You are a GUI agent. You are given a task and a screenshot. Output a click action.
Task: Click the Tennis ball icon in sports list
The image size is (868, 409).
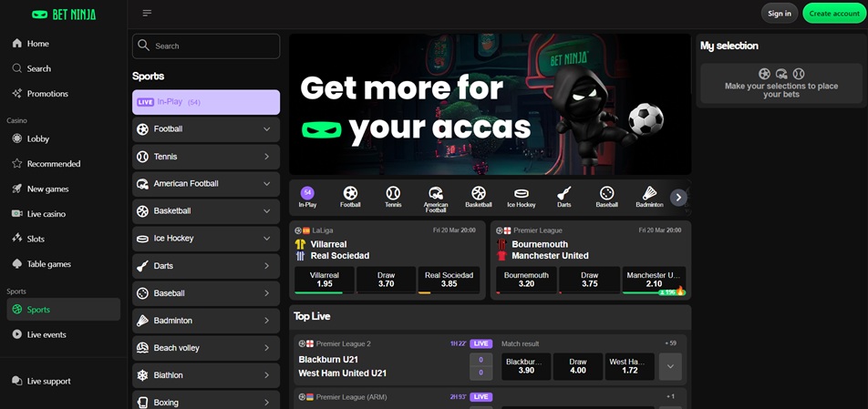pos(143,157)
